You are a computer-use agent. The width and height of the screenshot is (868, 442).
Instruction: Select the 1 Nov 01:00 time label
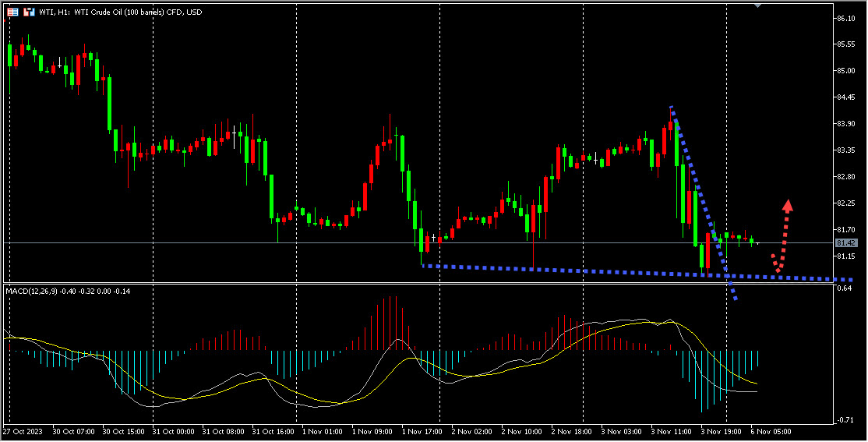tap(323, 432)
